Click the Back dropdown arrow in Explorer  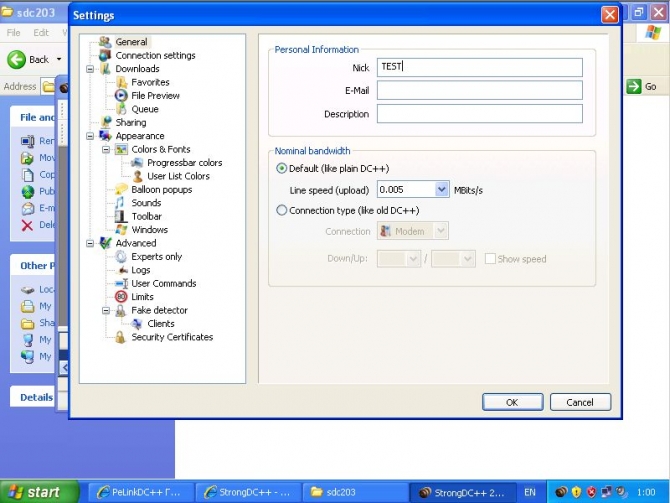click(59, 59)
